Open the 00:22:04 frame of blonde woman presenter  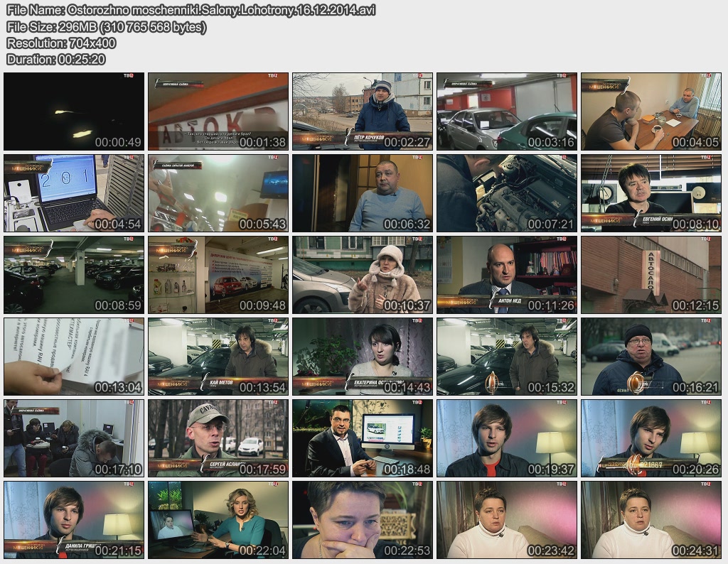pos(218,519)
